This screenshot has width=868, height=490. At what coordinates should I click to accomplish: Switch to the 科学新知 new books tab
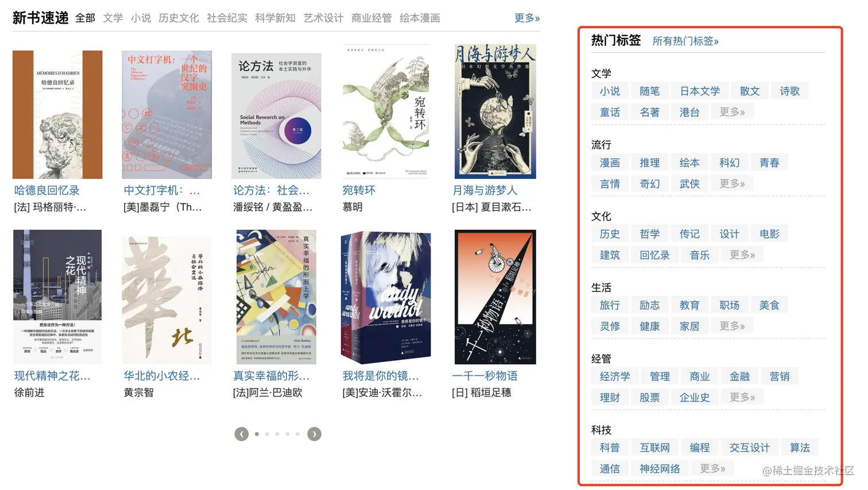275,18
